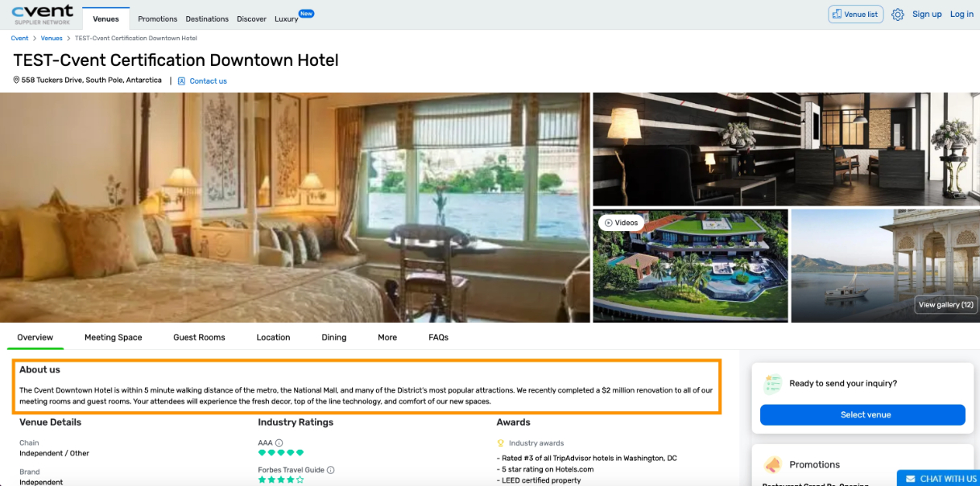Switch to the Meeting Space tab
Screen dimensions: 980x486
[x=114, y=337]
